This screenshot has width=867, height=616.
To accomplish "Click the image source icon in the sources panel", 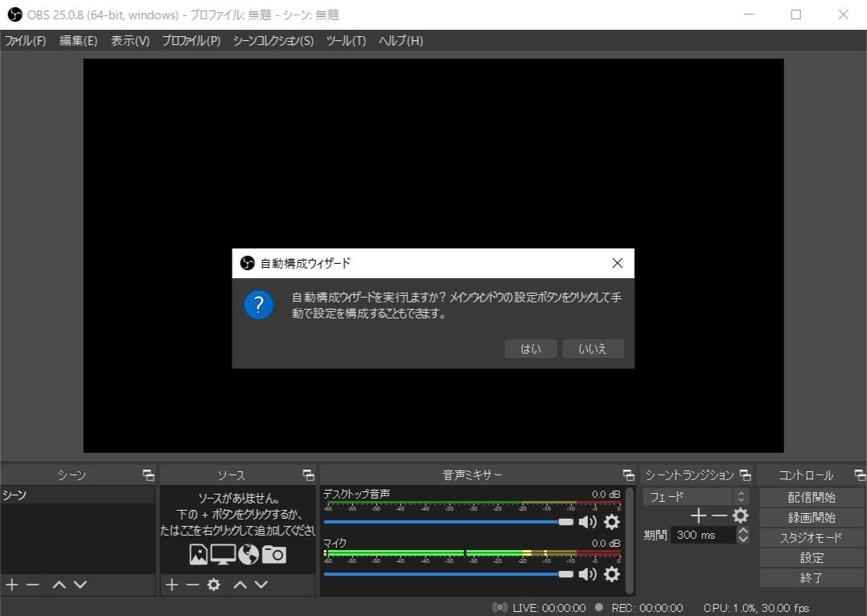I will coord(199,554).
